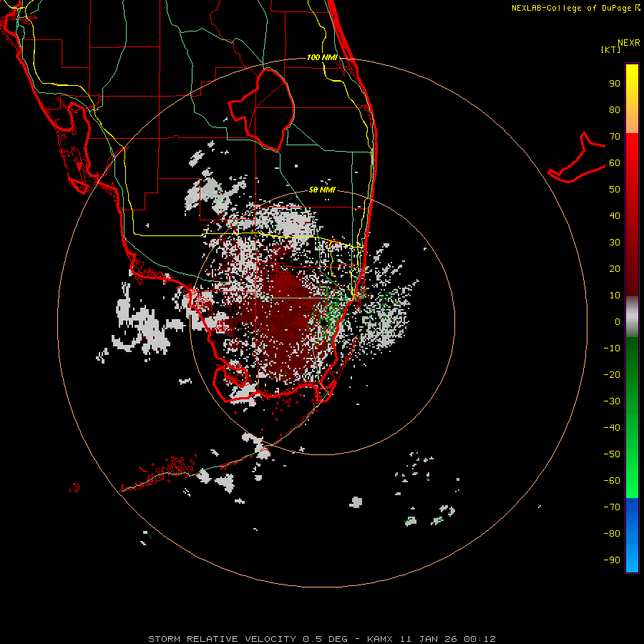The height and width of the screenshot is (644, 644).
Task: Click the 100 NMI range ring label
Action: point(322,57)
